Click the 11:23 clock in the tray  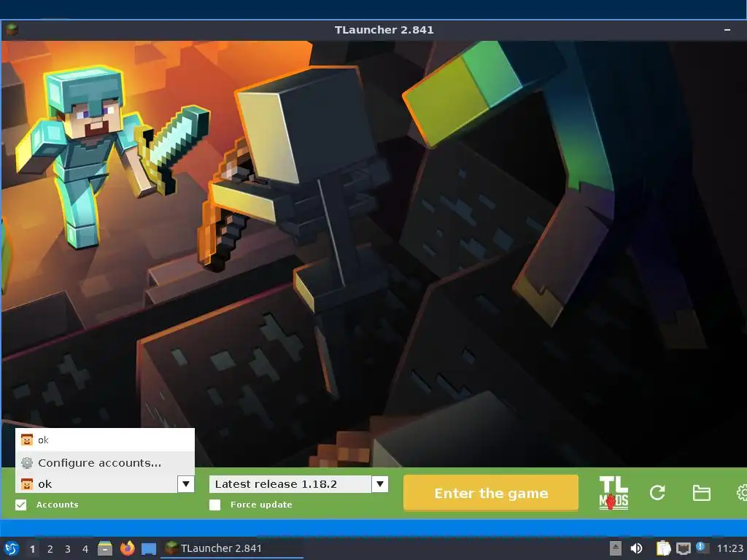pos(730,548)
